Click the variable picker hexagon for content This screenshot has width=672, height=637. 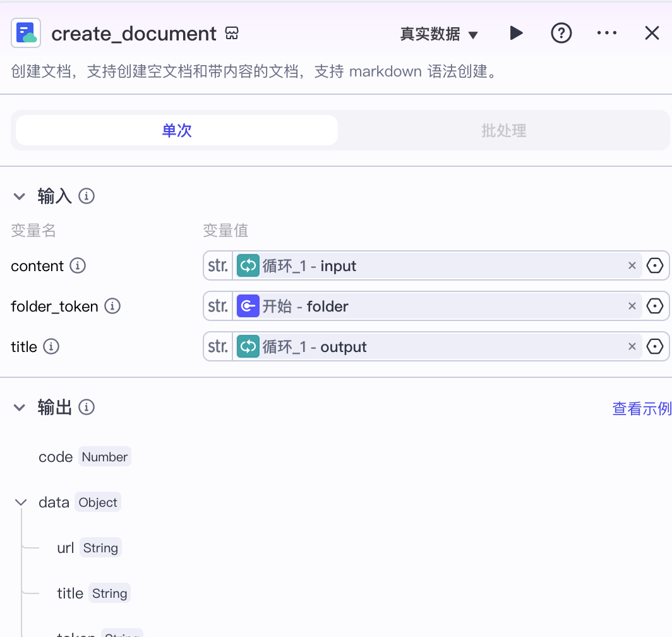654,265
